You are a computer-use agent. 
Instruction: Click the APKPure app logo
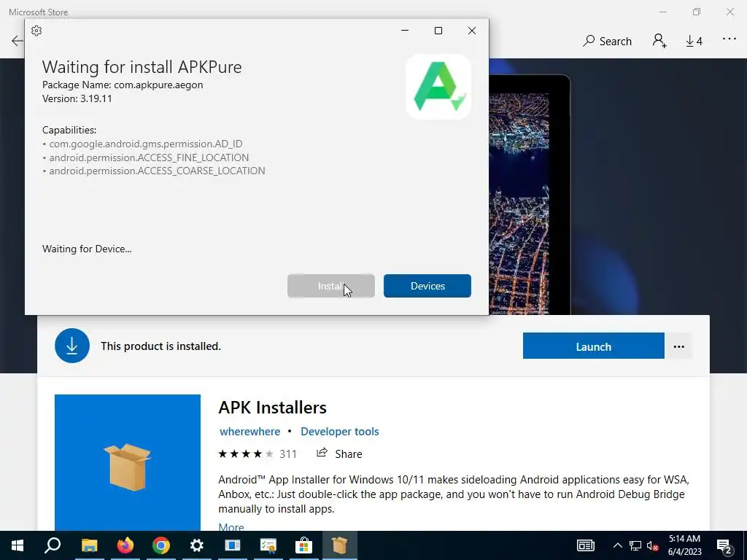[438, 87]
